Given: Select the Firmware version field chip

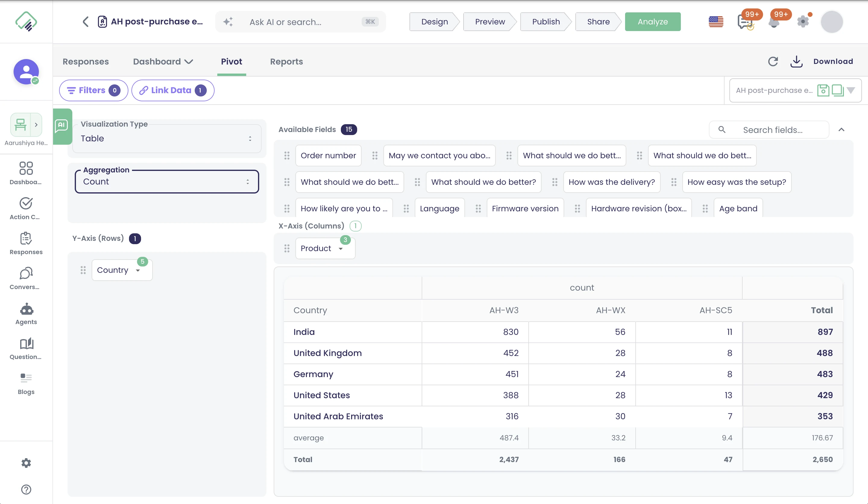Looking at the screenshot, I should coord(525,208).
